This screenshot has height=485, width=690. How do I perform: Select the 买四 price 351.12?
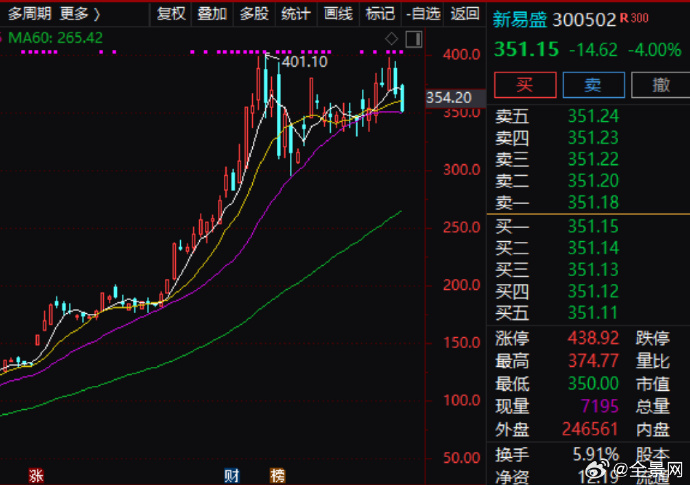click(593, 291)
